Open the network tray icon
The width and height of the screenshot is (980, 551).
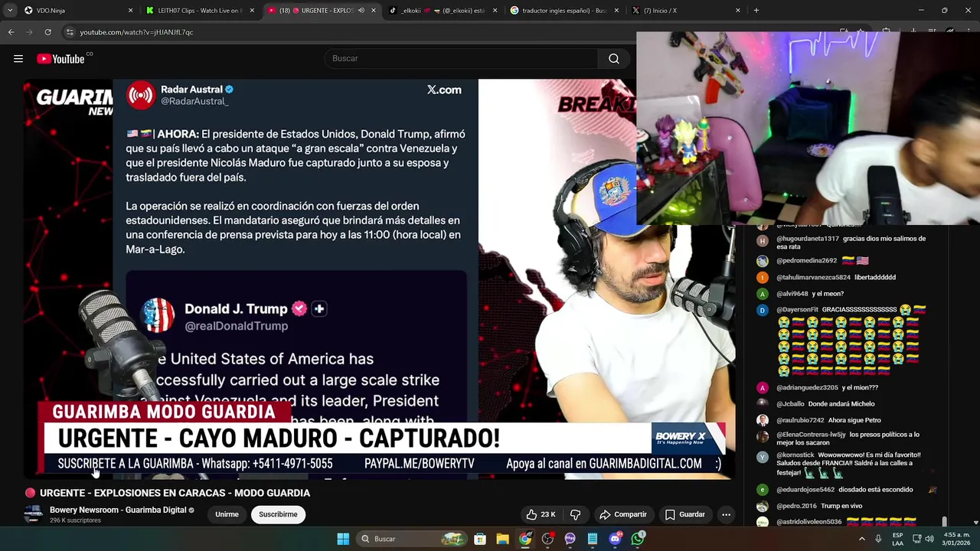(917, 539)
